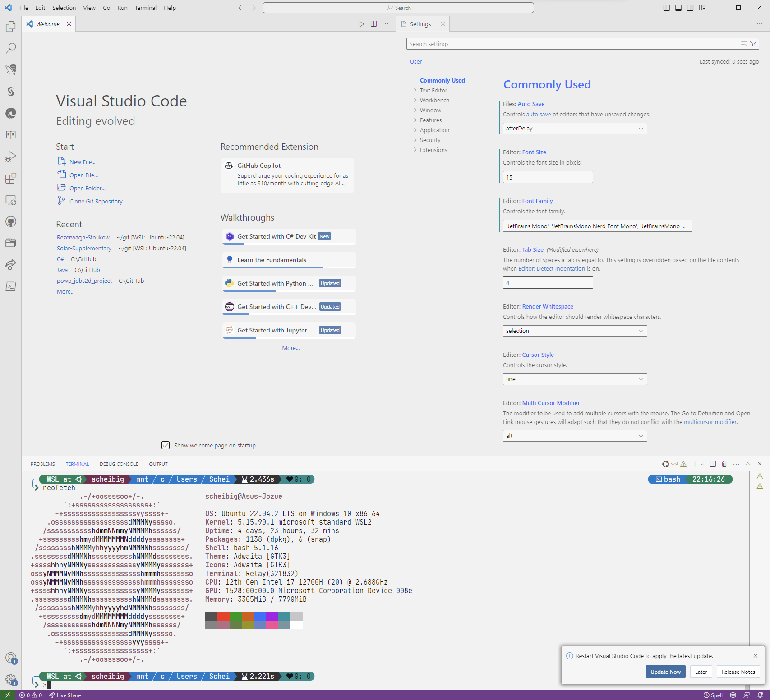The image size is (770, 700).
Task: Click the C# hexagon icon in the status bar
Action: point(733,695)
